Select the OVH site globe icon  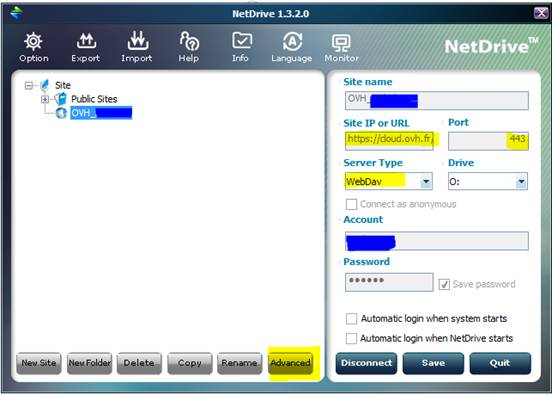coord(61,113)
